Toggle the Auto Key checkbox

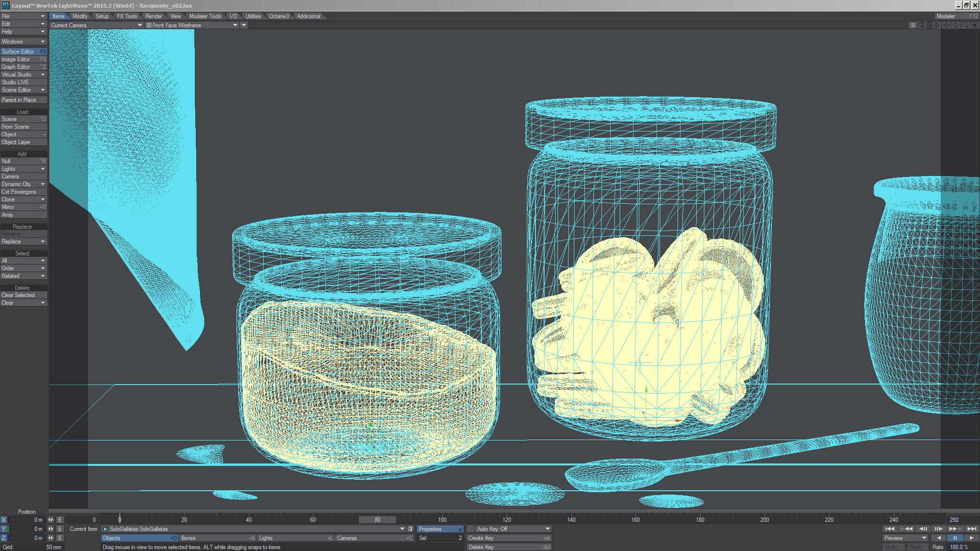[471, 529]
